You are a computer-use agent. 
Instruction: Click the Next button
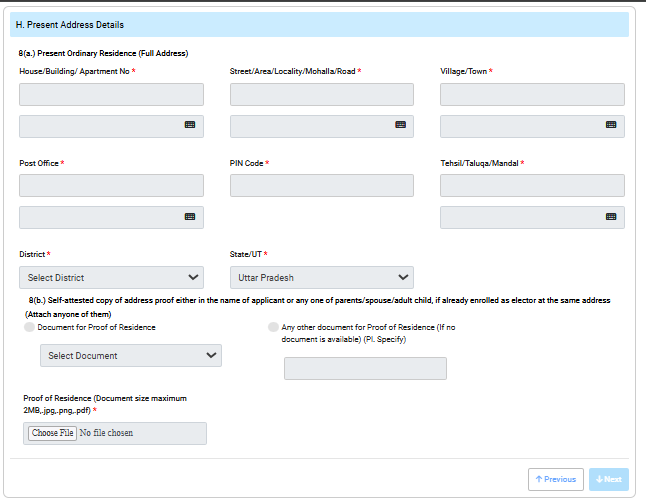pyautogui.click(x=608, y=479)
